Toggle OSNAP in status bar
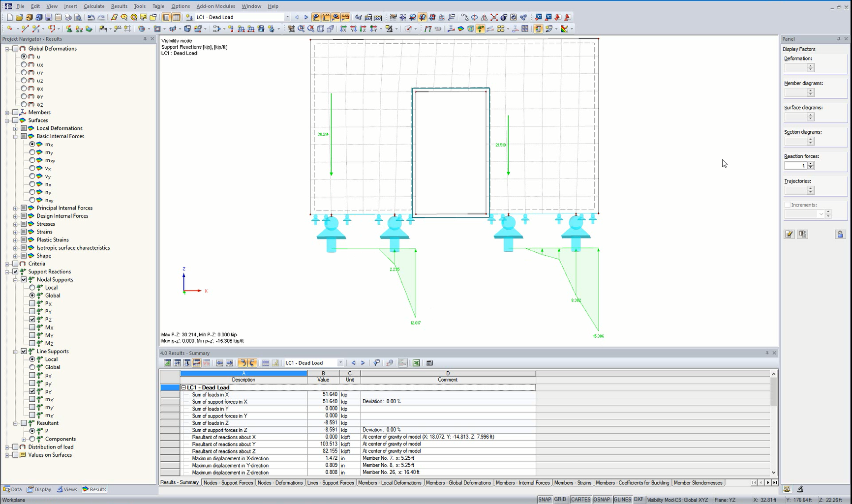This screenshot has width=852, height=504. click(602, 500)
